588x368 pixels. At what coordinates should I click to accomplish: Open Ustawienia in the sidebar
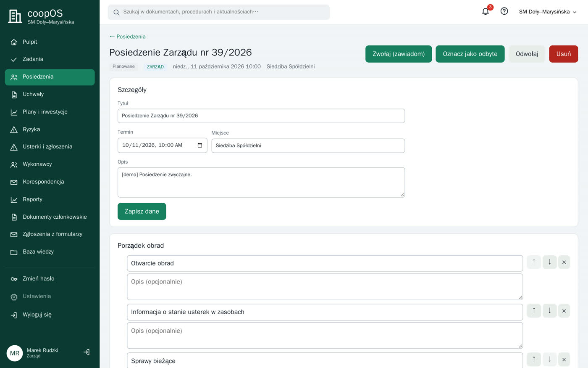pyautogui.click(x=50, y=297)
